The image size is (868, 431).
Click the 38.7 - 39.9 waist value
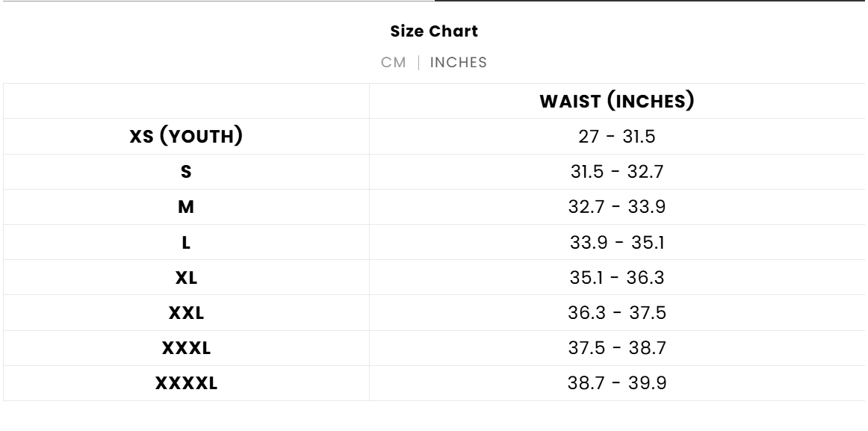(616, 384)
